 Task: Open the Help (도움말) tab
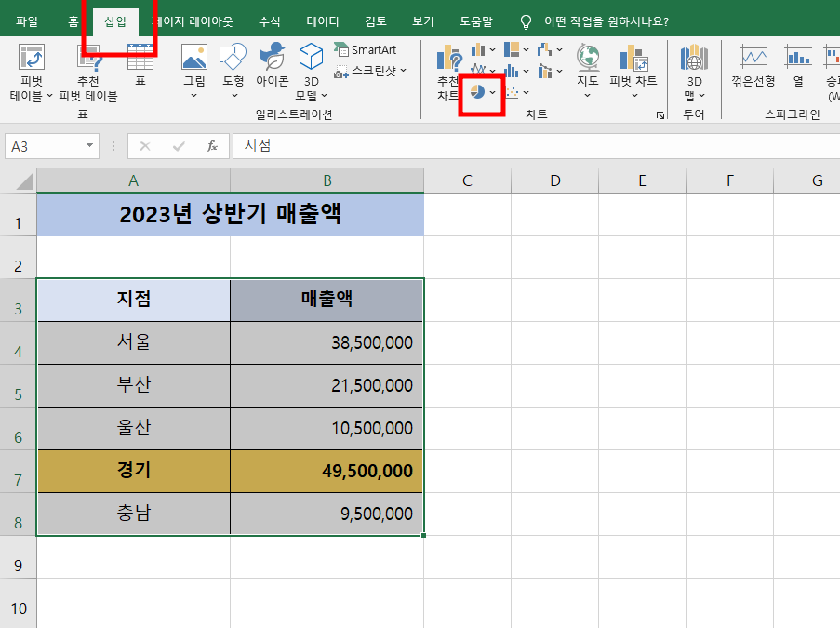476,21
